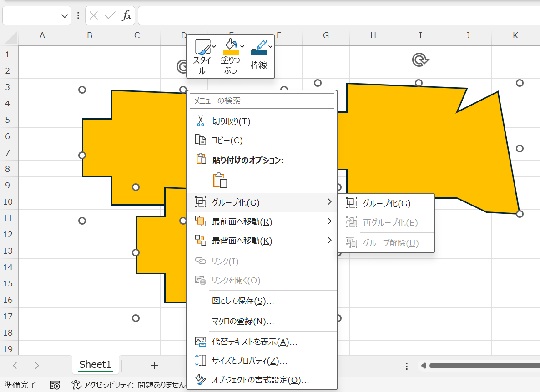Expand Send to Back (最背面へ移動) submenu arrow

(x=329, y=241)
